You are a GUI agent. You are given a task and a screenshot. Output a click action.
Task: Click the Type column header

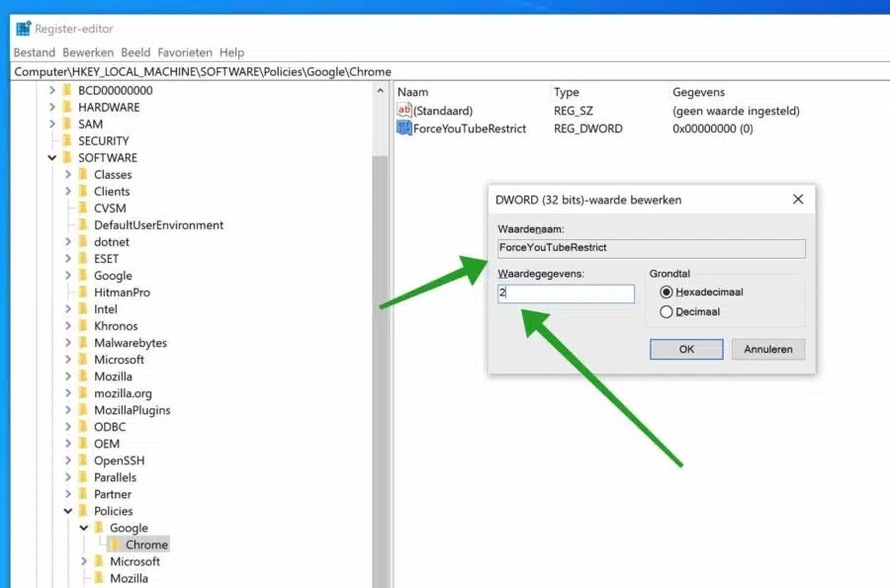[x=567, y=92]
